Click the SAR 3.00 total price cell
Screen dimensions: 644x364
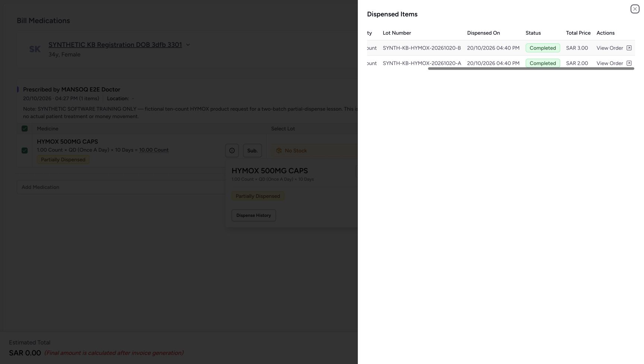pos(577,48)
